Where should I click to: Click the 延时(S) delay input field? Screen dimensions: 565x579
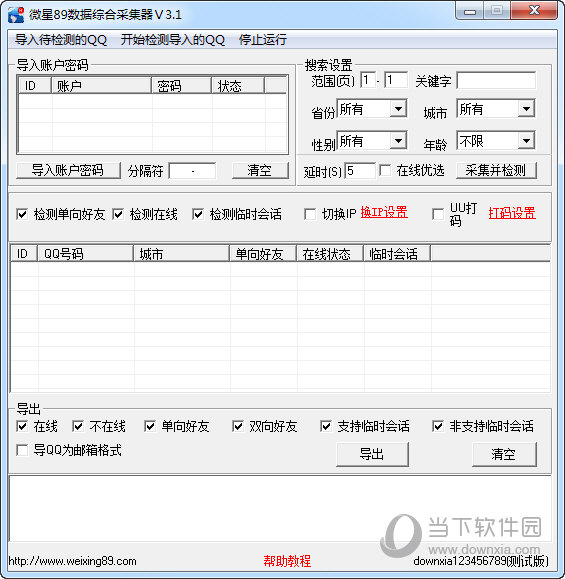(360, 171)
